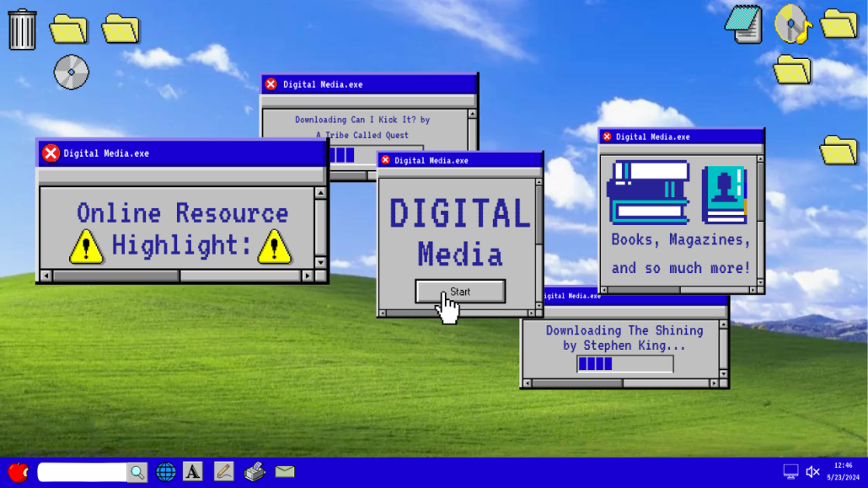Image resolution: width=868 pixels, height=488 pixels.
Task: Click scroll down arrow in Shining download window
Action: (723, 373)
